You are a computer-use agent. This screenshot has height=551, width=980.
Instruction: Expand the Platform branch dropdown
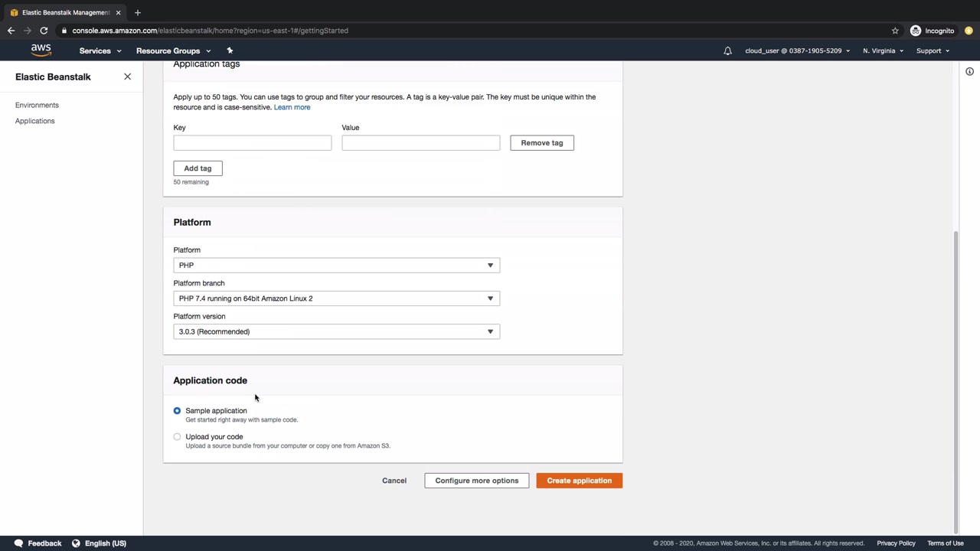point(336,298)
